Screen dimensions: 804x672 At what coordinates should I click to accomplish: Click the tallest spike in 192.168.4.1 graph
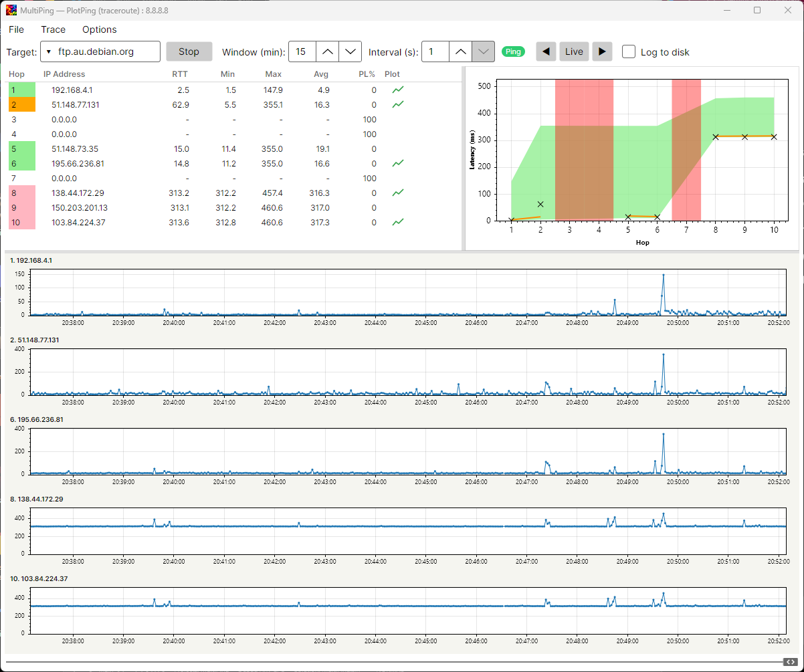pyautogui.click(x=664, y=275)
